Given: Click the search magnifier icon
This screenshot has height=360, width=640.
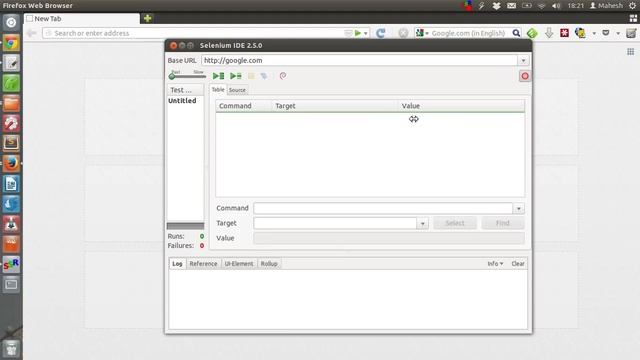Looking at the screenshot, I should click(516, 33).
